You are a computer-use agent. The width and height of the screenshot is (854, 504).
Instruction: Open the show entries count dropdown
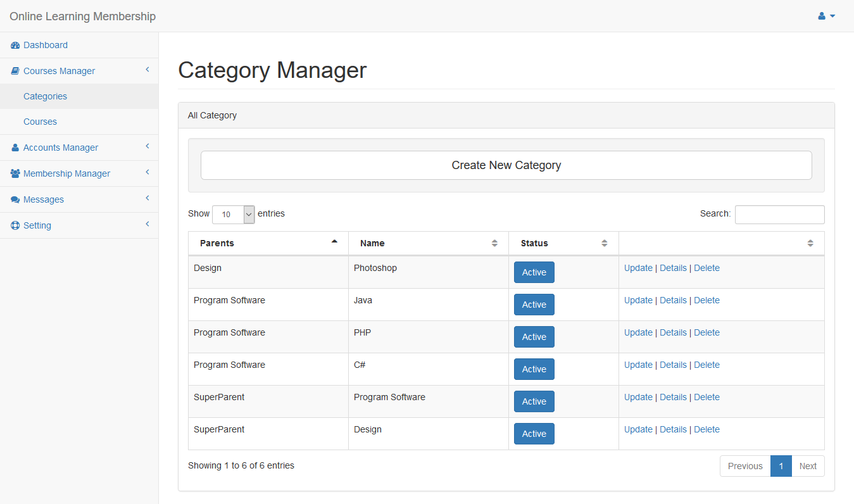coord(233,215)
